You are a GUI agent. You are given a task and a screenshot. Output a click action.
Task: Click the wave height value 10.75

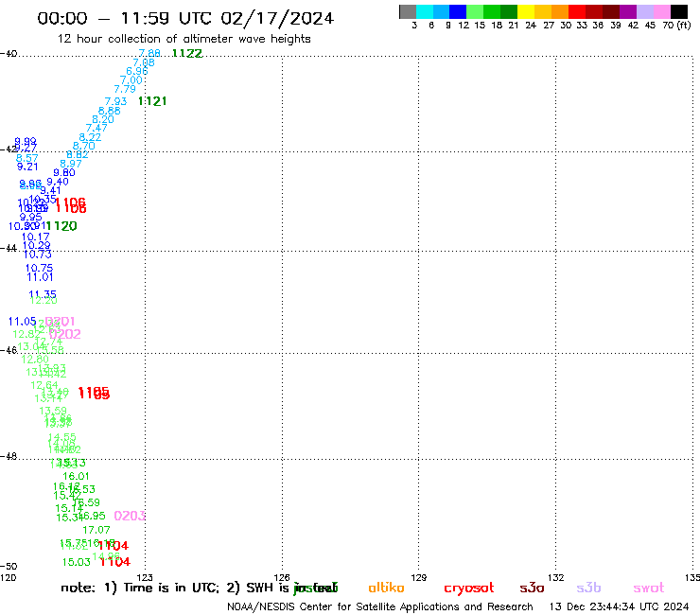point(40,268)
